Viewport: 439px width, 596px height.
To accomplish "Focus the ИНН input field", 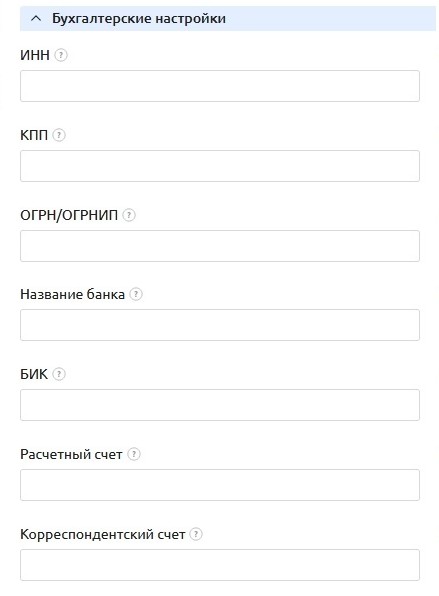I will point(220,86).
